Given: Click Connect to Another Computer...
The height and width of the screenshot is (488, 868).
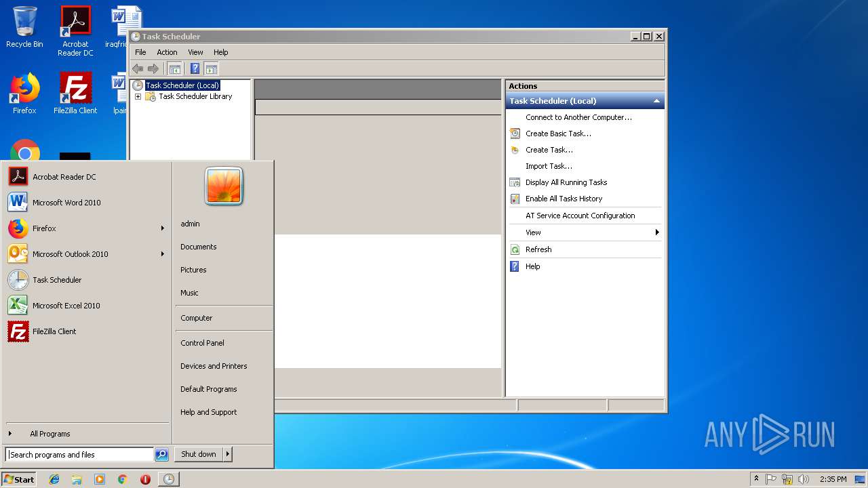Looking at the screenshot, I should point(578,117).
